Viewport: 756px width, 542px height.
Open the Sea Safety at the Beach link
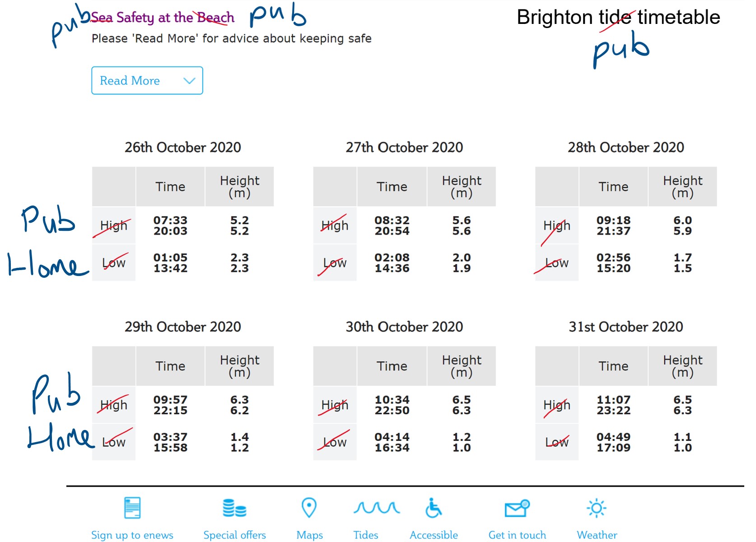[163, 18]
